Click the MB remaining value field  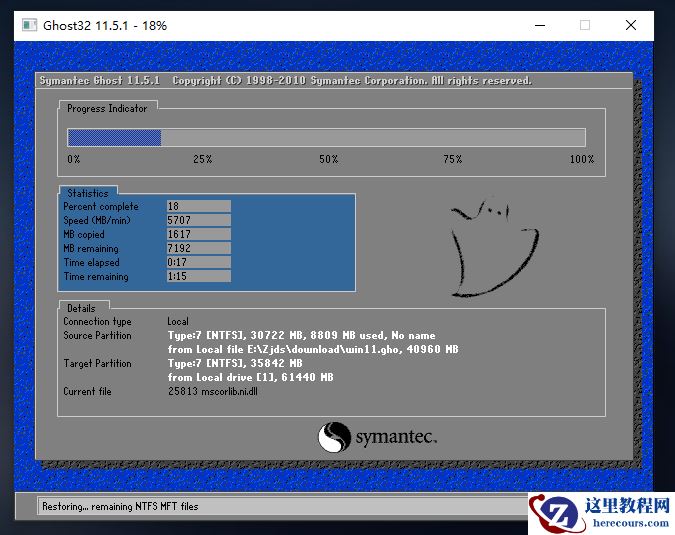198,249
